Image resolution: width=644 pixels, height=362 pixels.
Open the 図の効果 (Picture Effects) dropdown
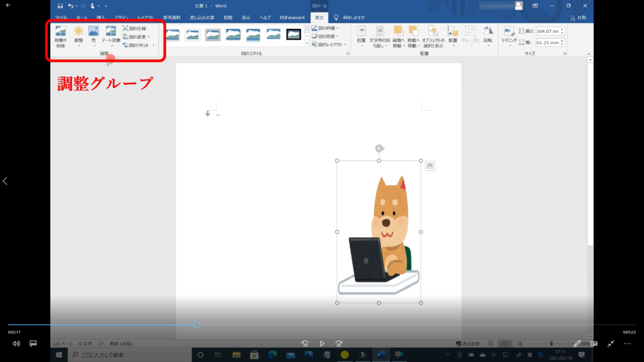point(326,36)
